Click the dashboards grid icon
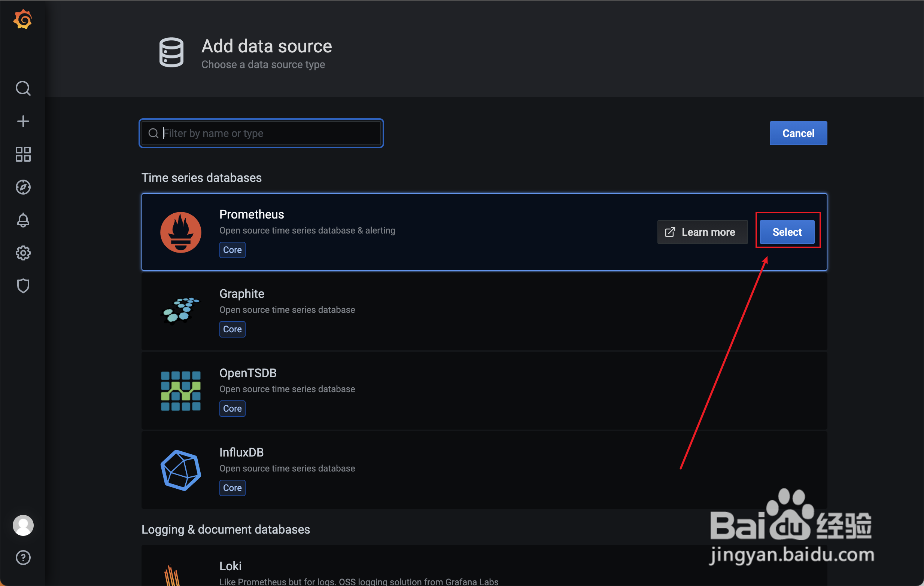The width and height of the screenshot is (924, 586). (x=23, y=154)
